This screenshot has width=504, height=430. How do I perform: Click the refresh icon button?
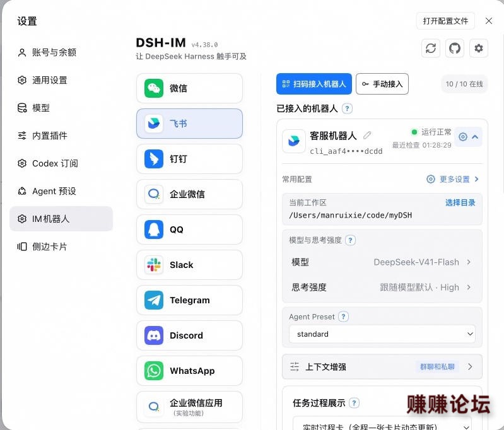[x=430, y=49]
